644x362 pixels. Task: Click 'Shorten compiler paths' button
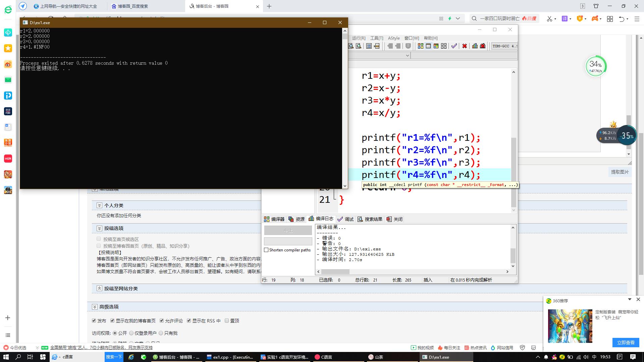266,250
